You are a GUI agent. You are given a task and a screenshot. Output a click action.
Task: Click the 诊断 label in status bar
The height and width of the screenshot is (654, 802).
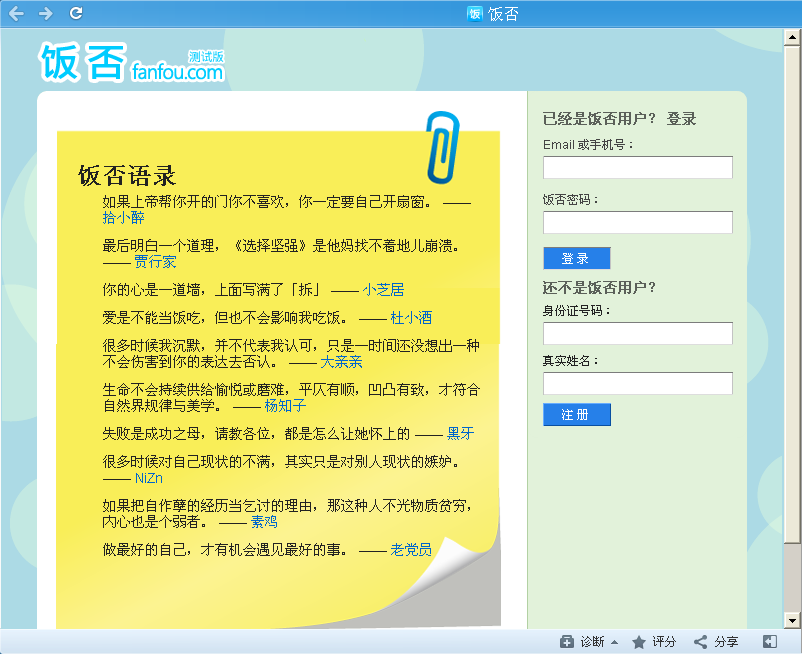tap(592, 642)
